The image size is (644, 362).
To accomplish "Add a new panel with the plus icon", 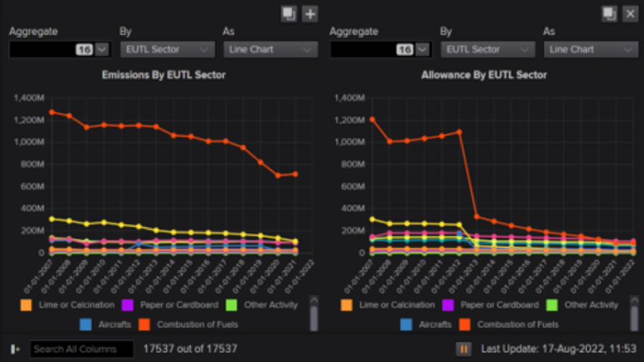I will [x=309, y=14].
